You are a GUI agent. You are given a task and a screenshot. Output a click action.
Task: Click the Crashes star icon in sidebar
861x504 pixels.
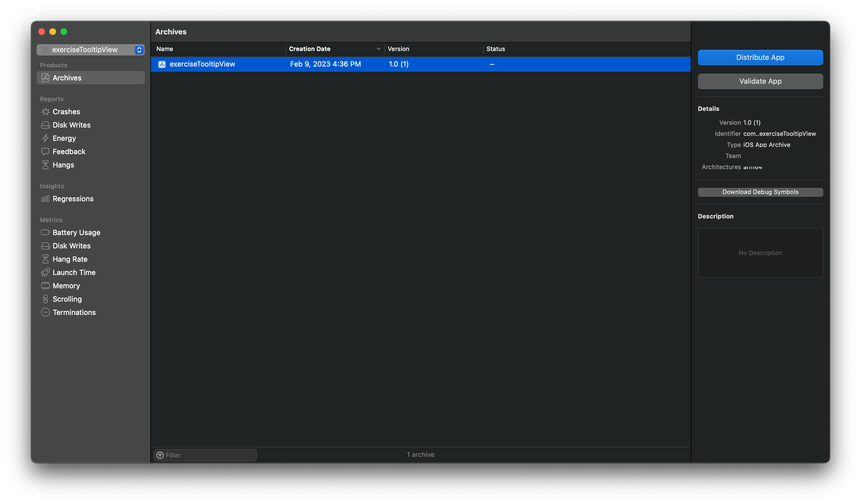click(45, 112)
